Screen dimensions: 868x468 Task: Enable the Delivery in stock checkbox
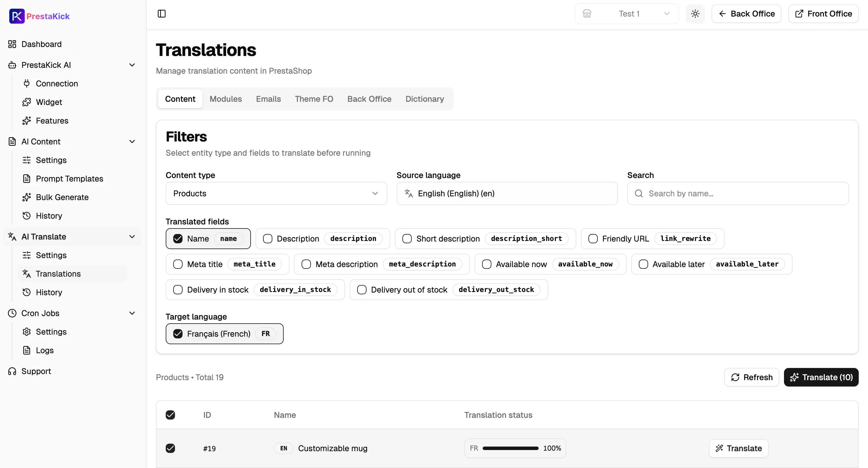click(x=178, y=290)
